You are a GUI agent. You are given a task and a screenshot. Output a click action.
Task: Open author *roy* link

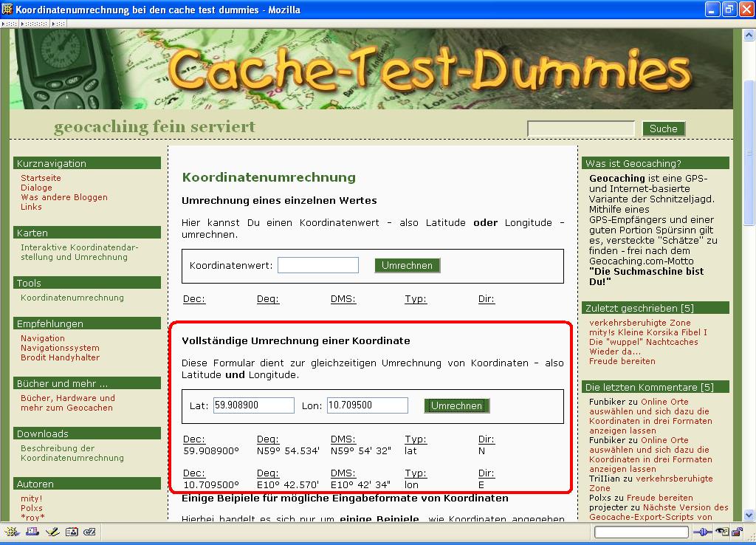[32, 518]
